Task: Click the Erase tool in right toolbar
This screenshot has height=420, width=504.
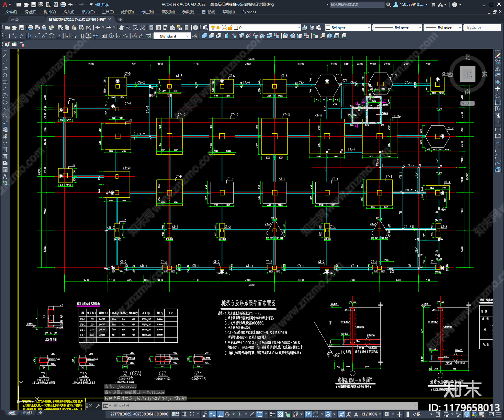Action: pos(498,55)
